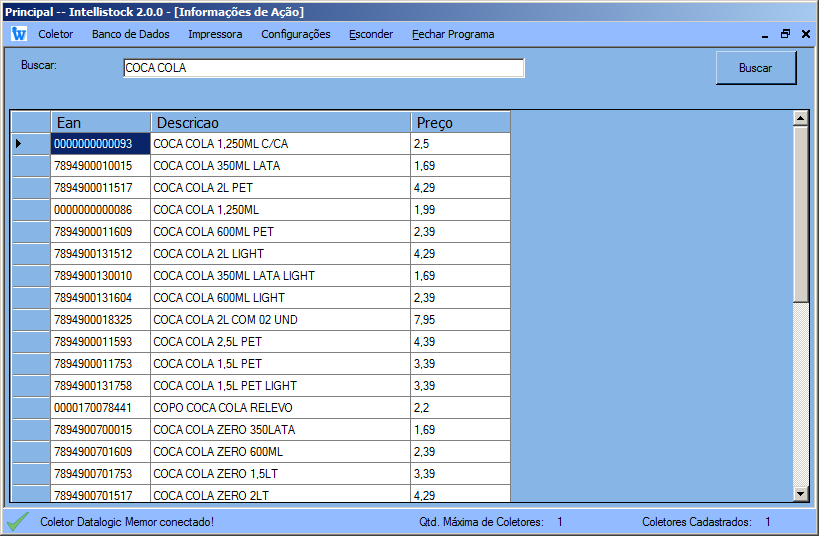The image size is (819, 536).
Task: Open the Banco de Dados menu
Action: click(131, 34)
